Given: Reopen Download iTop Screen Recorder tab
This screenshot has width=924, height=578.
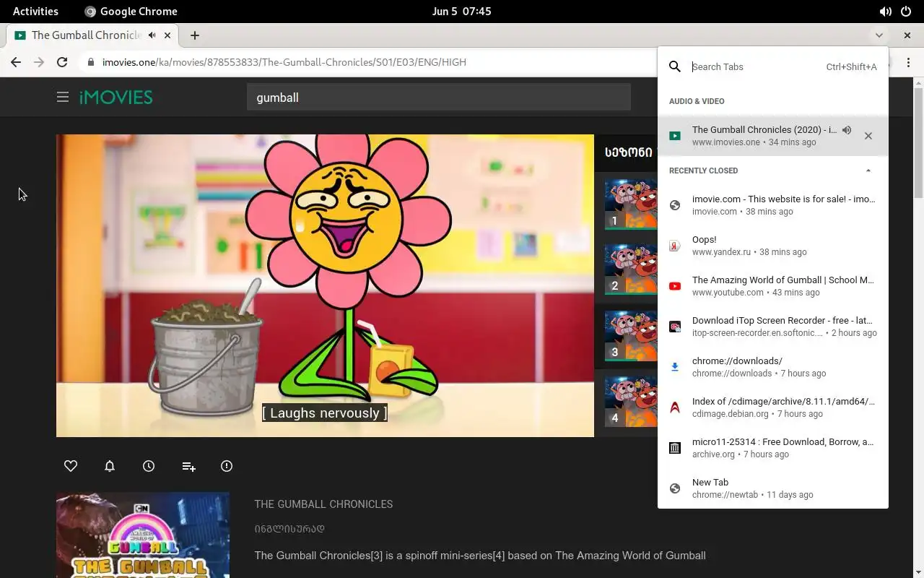Looking at the screenshot, I should [x=773, y=327].
